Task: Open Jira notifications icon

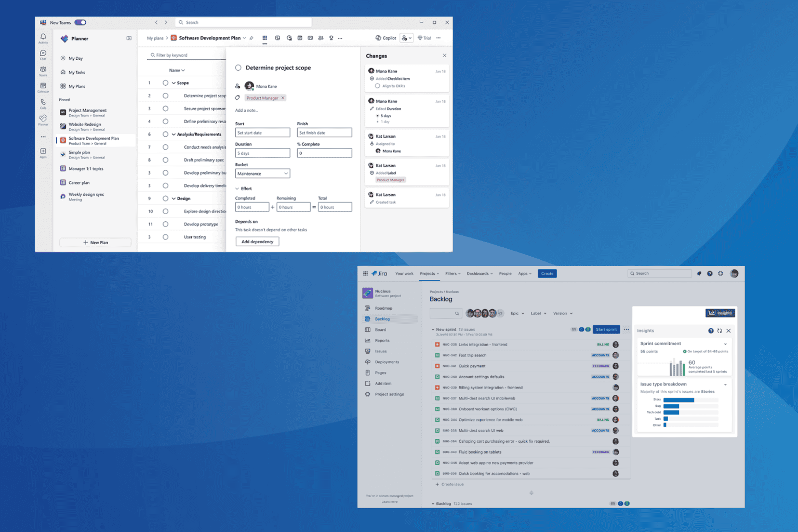Action: (699, 273)
